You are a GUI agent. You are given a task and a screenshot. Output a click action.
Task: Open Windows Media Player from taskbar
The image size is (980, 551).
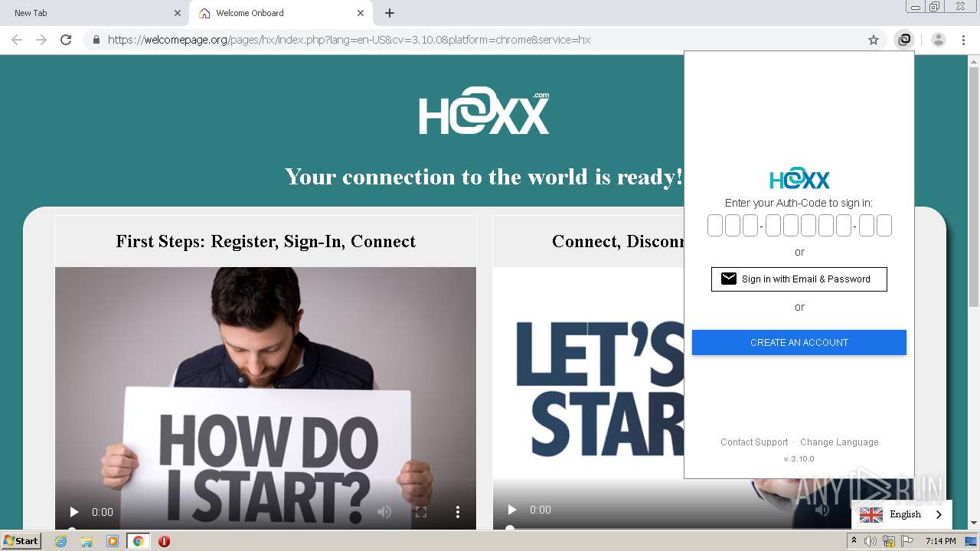(x=112, y=541)
